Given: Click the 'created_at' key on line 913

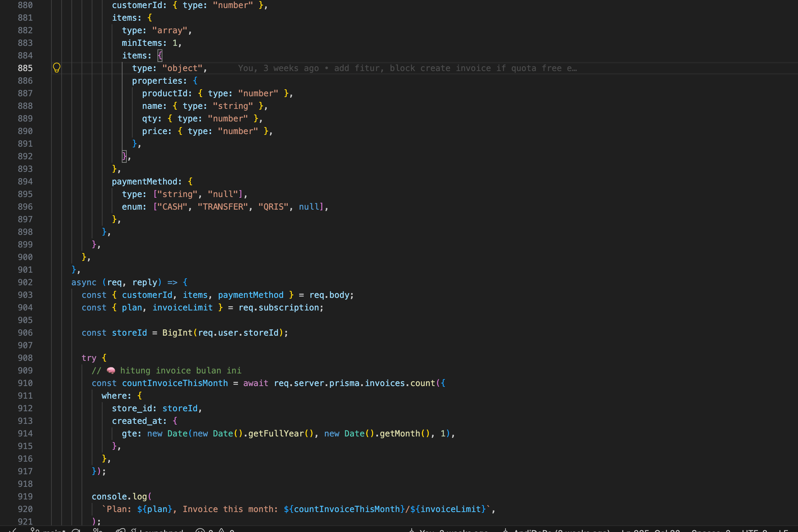Looking at the screenshot, I should click(137, 421).
